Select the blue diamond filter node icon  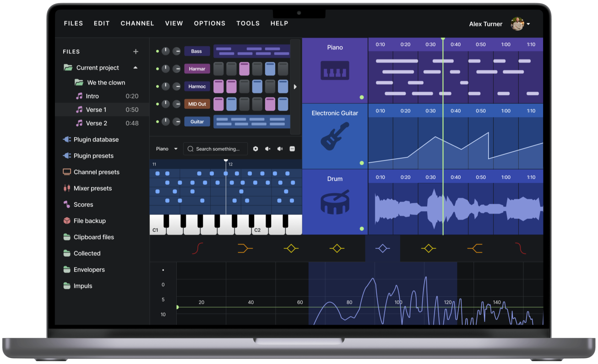pyautogui.click(x=382, y=248)
